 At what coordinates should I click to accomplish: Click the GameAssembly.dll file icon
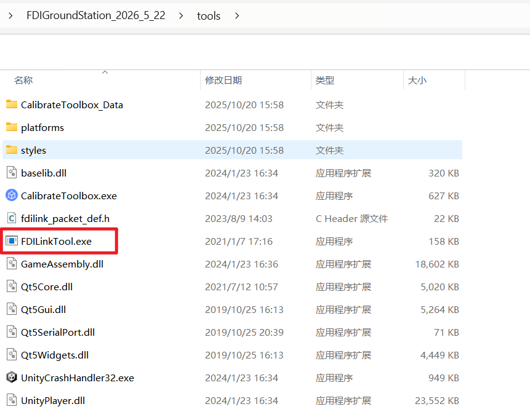point(12,263)
